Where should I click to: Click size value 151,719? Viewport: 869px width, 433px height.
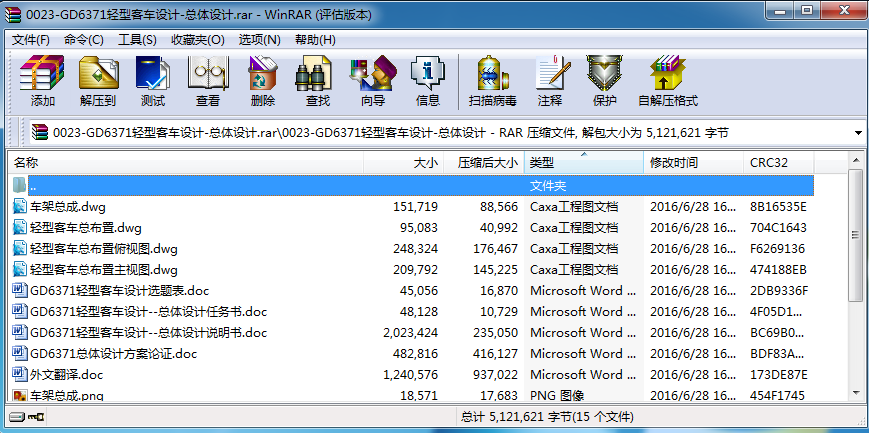416,207
